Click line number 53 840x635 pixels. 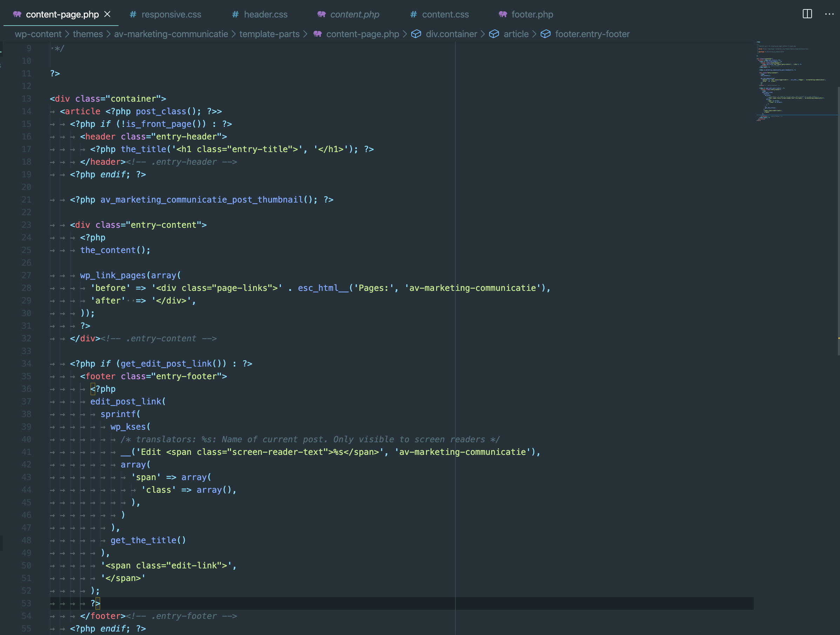[x=26, y=603]
